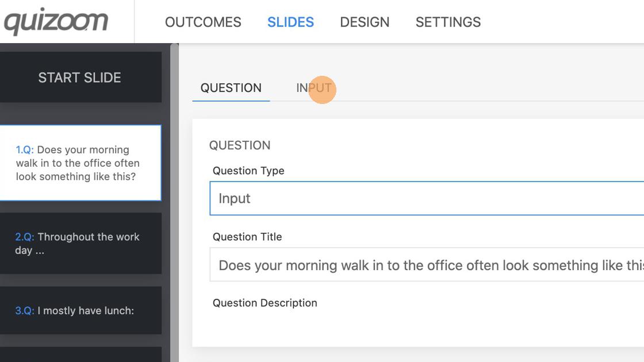Open the DESIGN section
The height and width of the screenshot is (362, 644).
(x=365, y=22)
